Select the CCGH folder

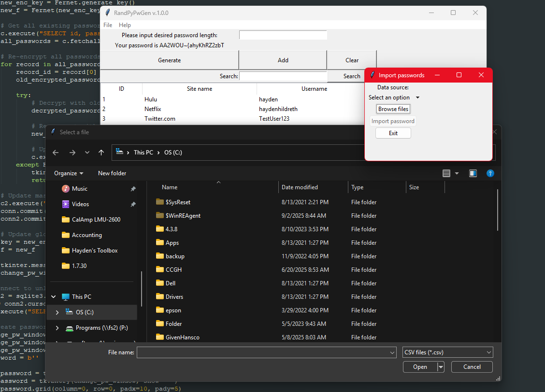point(173,270)
